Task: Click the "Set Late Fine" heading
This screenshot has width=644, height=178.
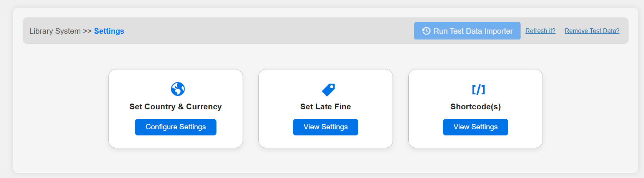Action: coord(325,107)
